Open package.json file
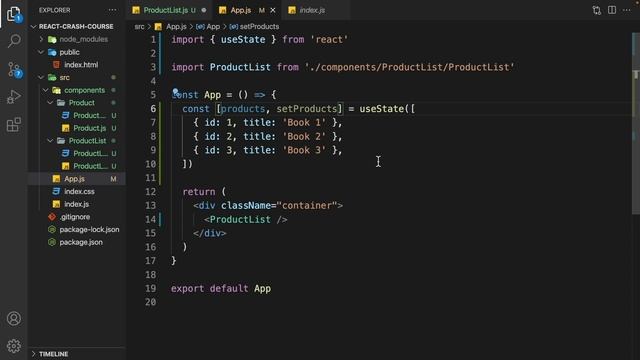This screenshot has width=640, height=360. click(76, 242)
